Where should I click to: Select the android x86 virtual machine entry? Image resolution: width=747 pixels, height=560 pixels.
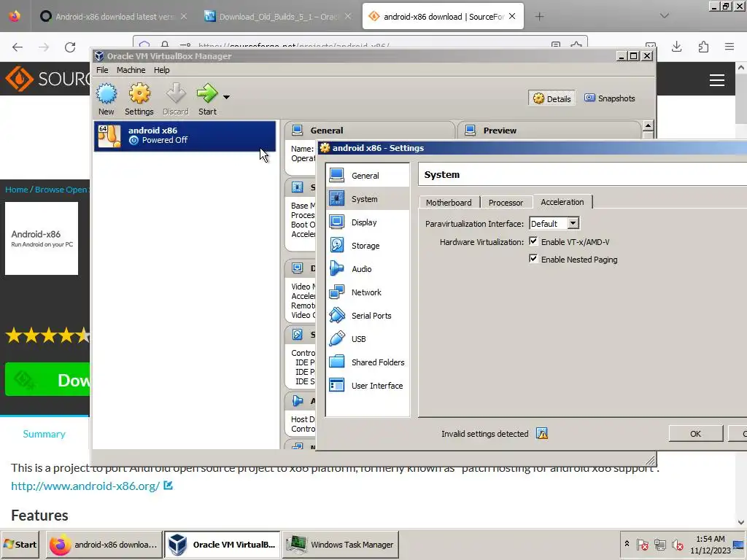pyautogui.click(x=185, y=136)
